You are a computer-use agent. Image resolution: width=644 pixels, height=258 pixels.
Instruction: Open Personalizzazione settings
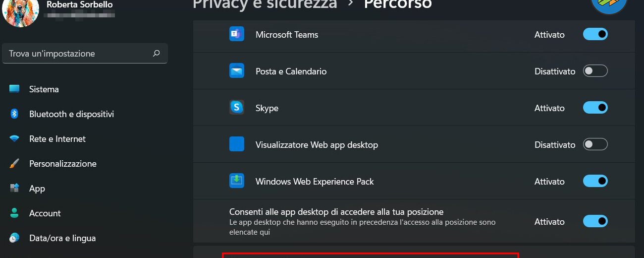[x=62, y=164]
